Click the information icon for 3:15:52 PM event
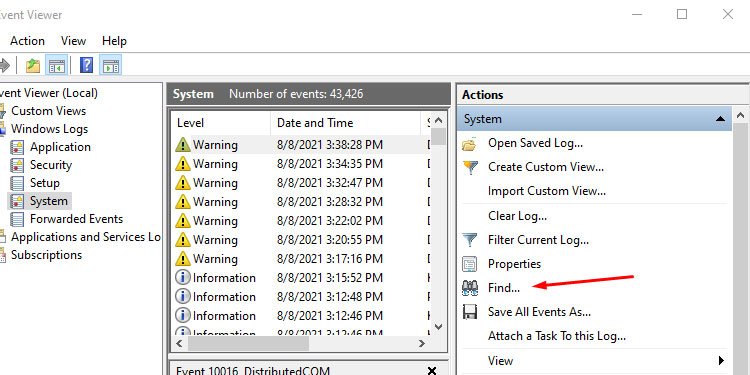This screenshot has height=375, width=750. (x=183, y=277)
